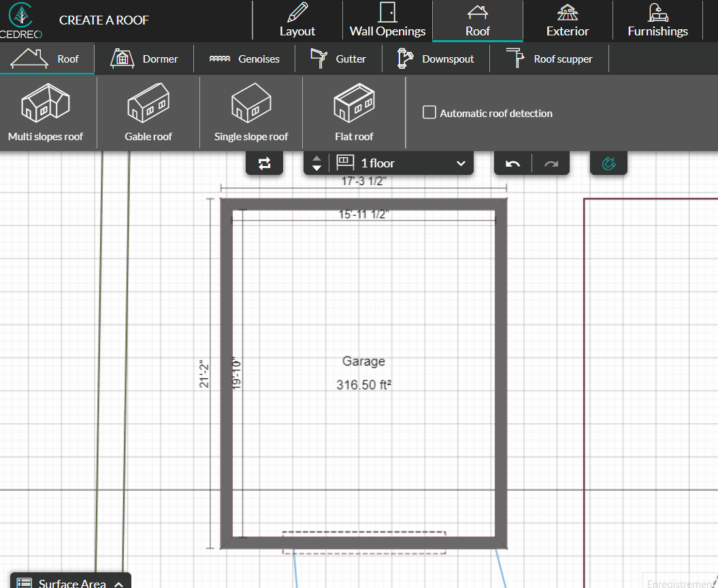Enable the magnet snapping icon
Screen dimensions: 718x588
point(608,163)
